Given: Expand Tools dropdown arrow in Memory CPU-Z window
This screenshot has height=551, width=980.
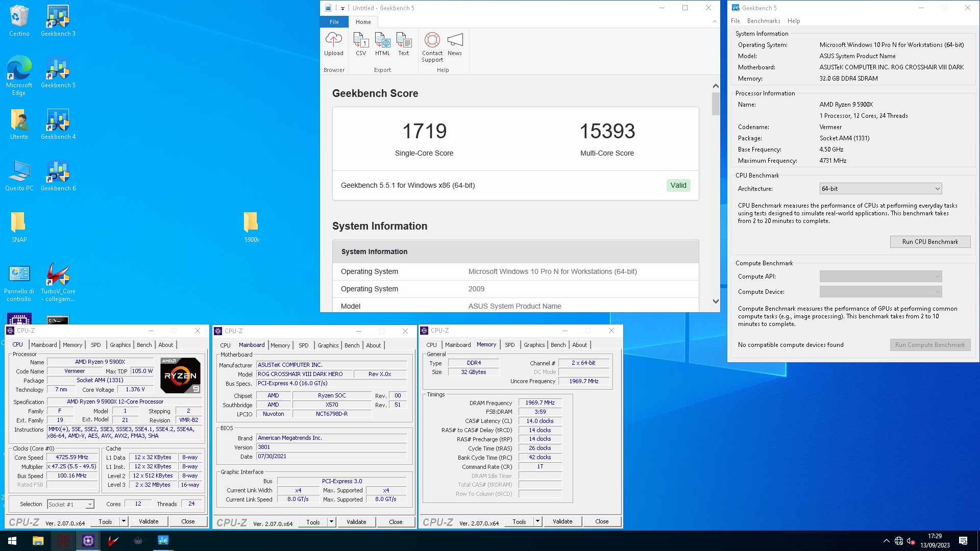Looking at the screenshot, I should tap(537, 521).
